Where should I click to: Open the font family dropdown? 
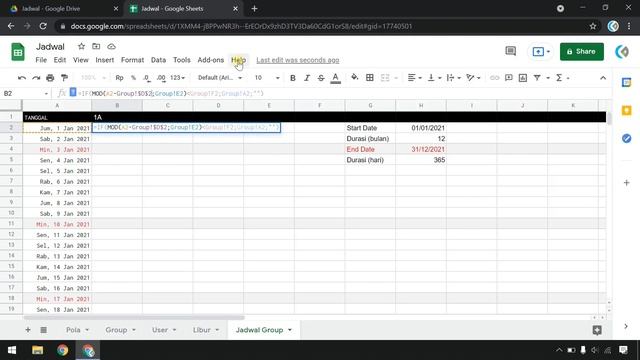[x=220, y=78]
